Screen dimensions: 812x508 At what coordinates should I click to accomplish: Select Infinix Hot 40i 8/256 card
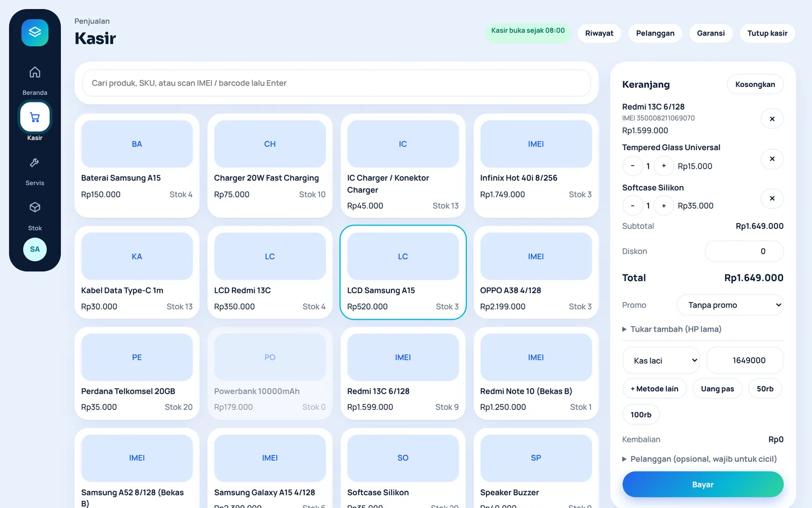pos(536,166)
